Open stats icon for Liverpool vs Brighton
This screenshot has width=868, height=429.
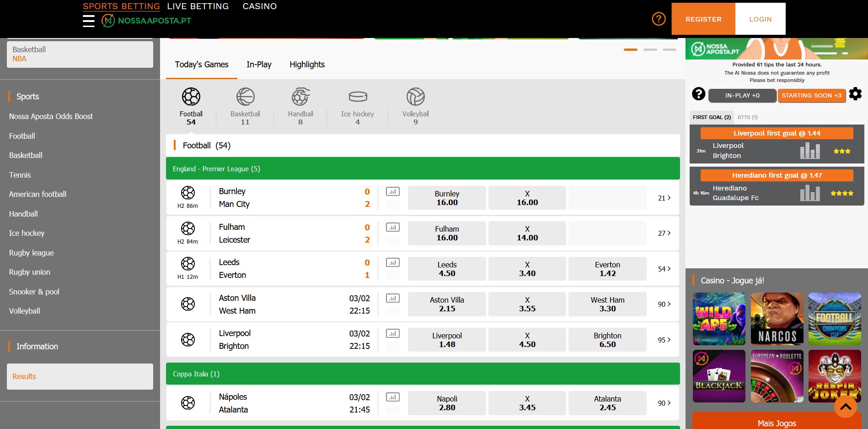[x=393, y=333]
